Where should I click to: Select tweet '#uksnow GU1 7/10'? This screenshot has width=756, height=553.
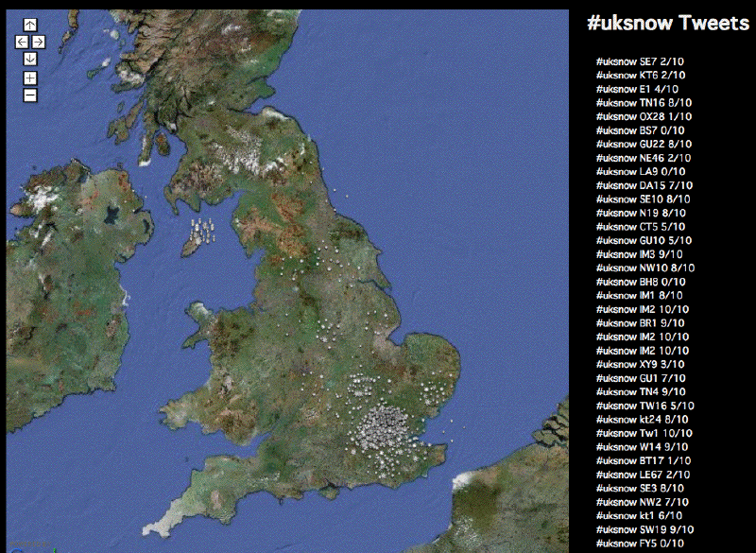point(641,378)
